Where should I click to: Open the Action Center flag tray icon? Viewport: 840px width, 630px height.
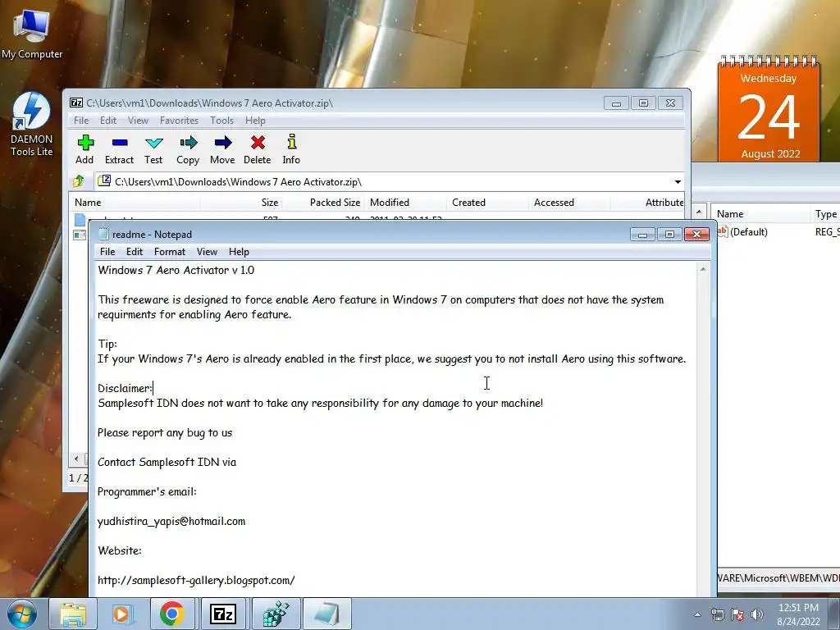[x=737, y=614]
